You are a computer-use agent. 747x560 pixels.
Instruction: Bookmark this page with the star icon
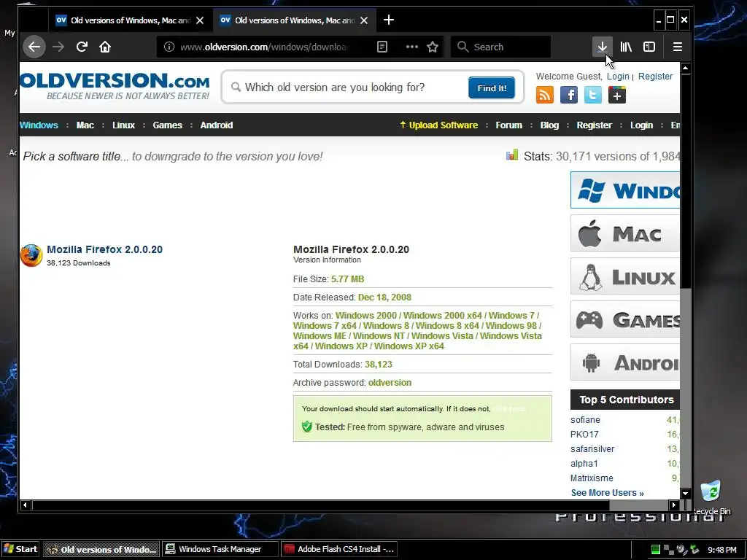(x=433, y=47)
